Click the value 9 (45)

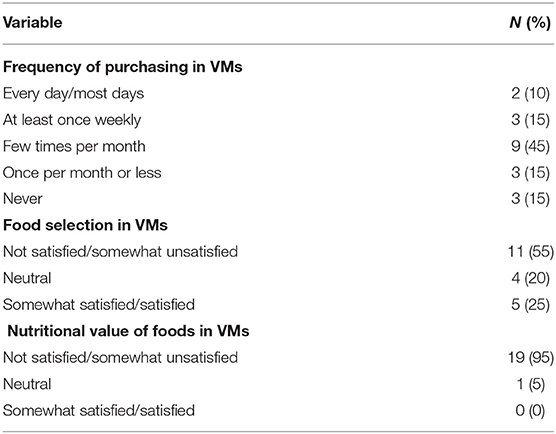[x=531, y=146]
